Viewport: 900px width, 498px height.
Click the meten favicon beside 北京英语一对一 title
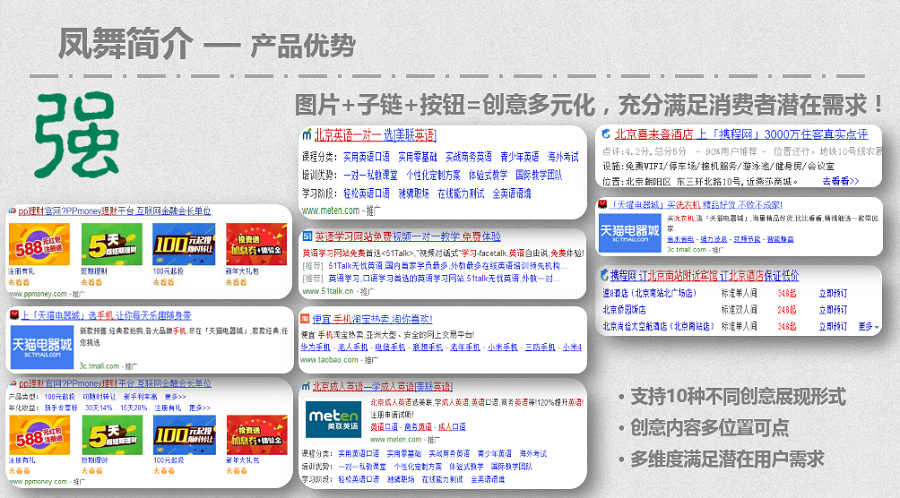[x=307, y=135]
